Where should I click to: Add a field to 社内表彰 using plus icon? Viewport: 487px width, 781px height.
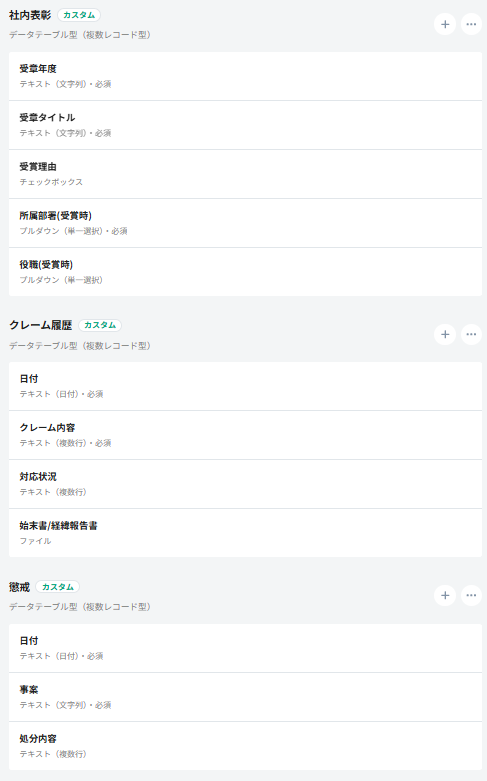(445, 24)
